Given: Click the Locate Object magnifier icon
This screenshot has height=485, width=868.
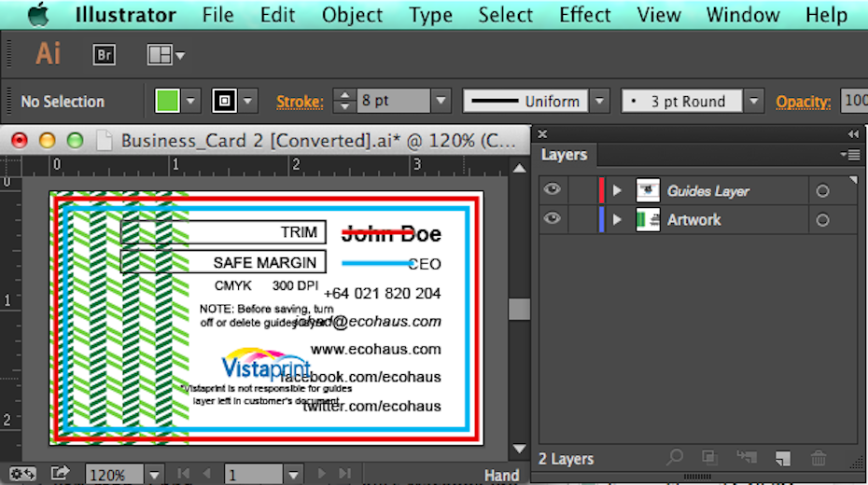Looking at the screenshot, I should pos(674,457).
